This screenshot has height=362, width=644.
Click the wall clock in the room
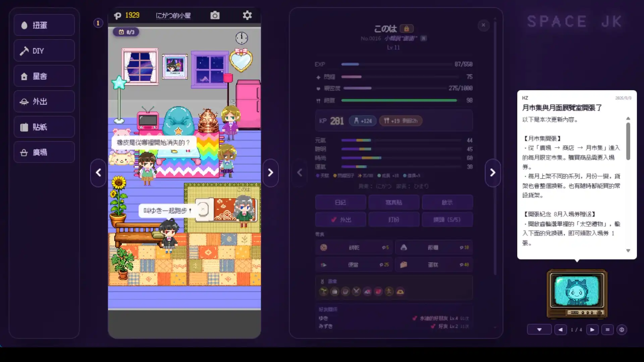(x=241, y=38)
